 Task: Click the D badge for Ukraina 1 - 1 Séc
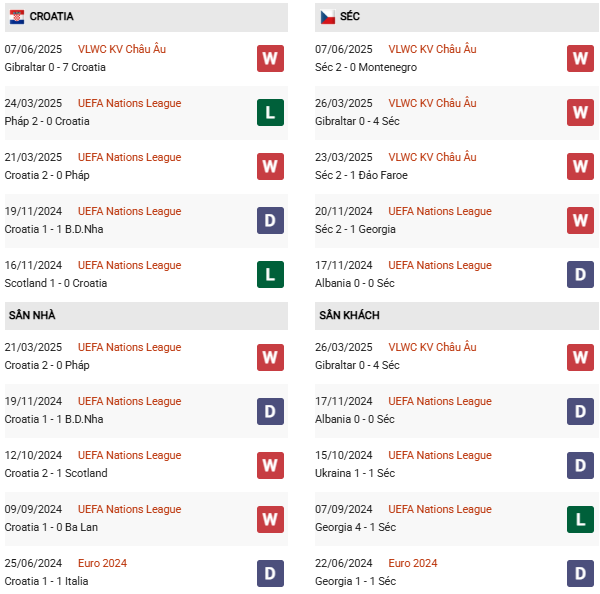(580, 464)
